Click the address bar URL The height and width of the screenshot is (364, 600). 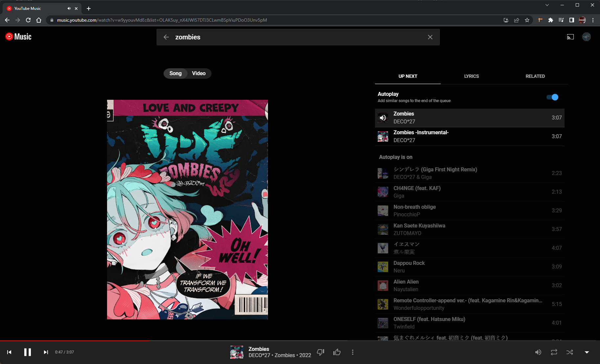coord(162,20)
